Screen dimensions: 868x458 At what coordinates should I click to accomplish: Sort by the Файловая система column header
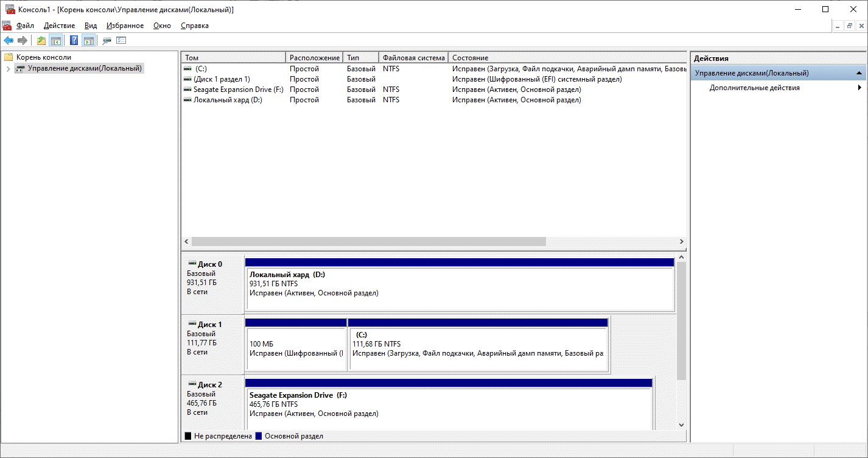coord(414,57)
